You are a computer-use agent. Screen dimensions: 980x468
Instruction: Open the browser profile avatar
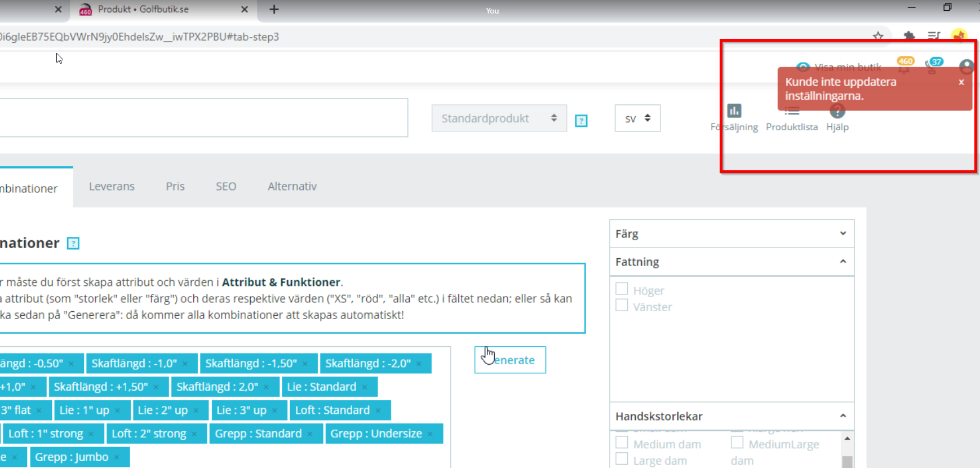(959, 36)
